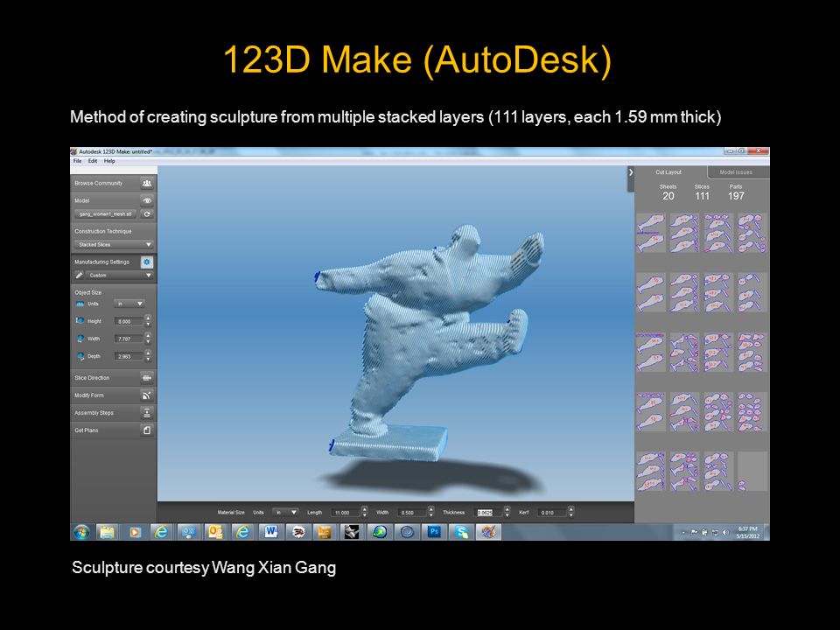This screenshot has height=630, width=840.
Task: Decrease Object Size Width with its down arrow
Action: click(x=148, y=342)
